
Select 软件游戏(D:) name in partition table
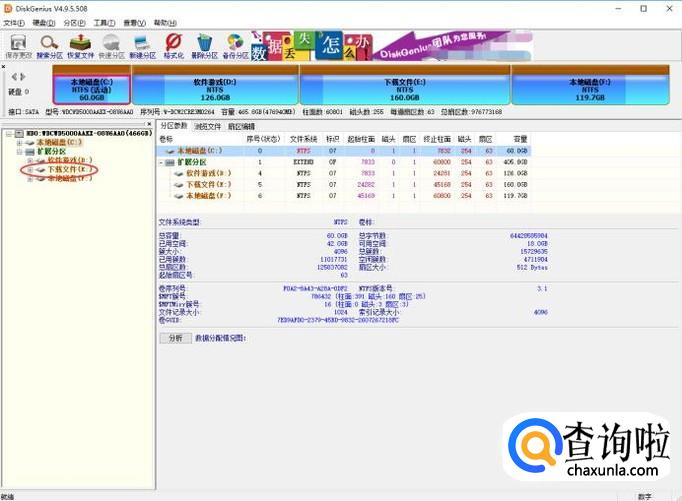209,174
